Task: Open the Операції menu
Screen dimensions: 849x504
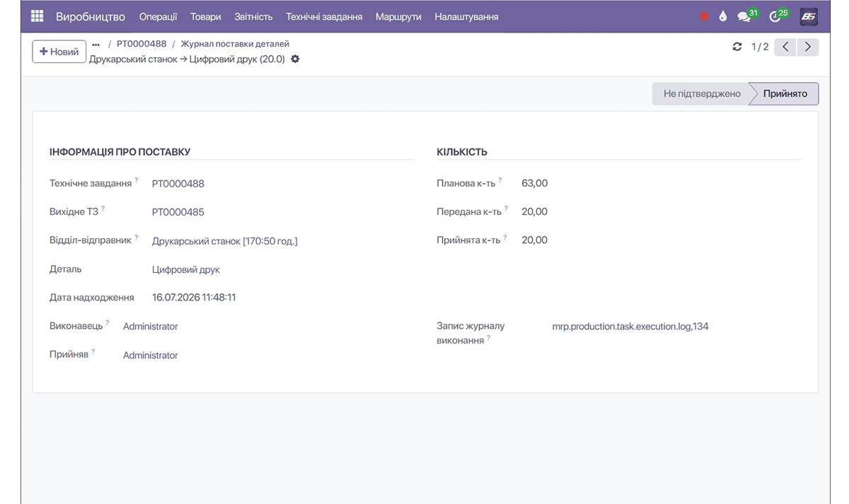Action: tap(158, 16)
